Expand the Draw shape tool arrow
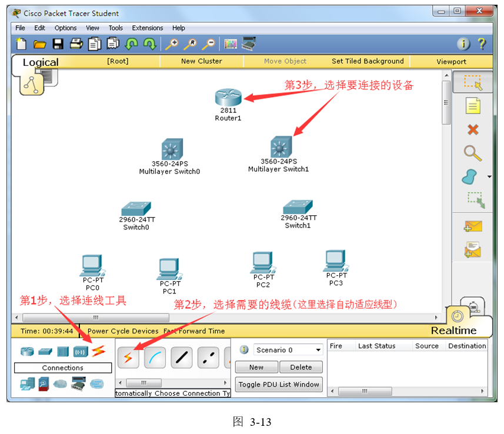 (x=489, y=177)
